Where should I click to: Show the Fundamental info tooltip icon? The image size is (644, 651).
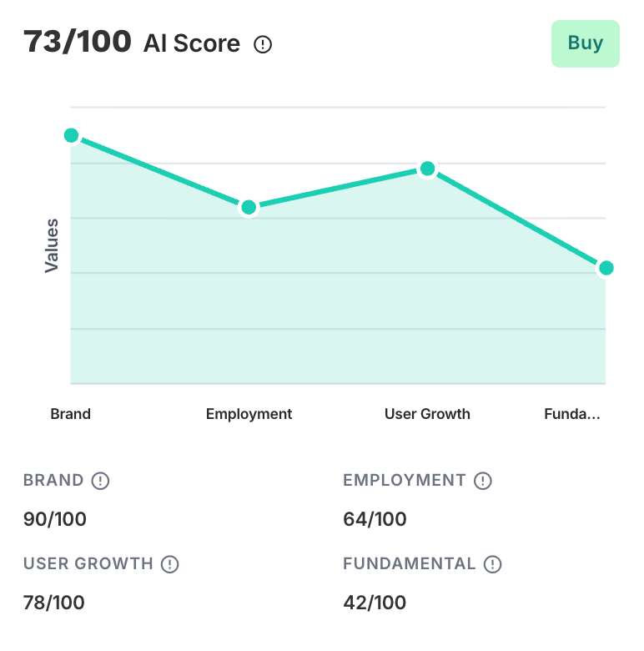point(493,564)
